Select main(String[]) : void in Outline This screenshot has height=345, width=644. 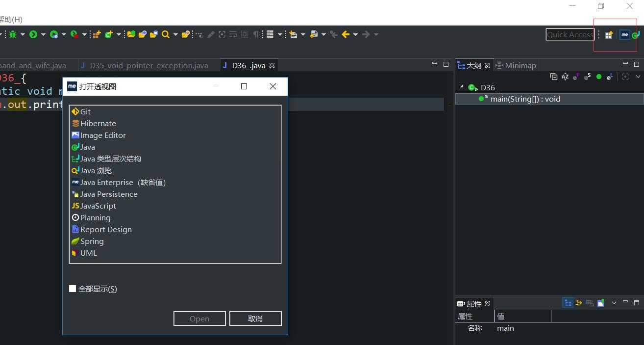click(549, 99)
